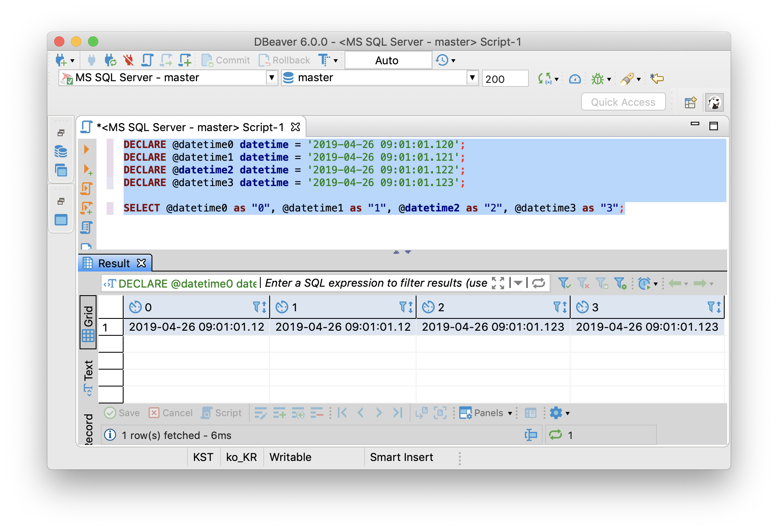Click column 0 header
The height and width of the screenshot is (532, 778).
[x=196, y=307]
